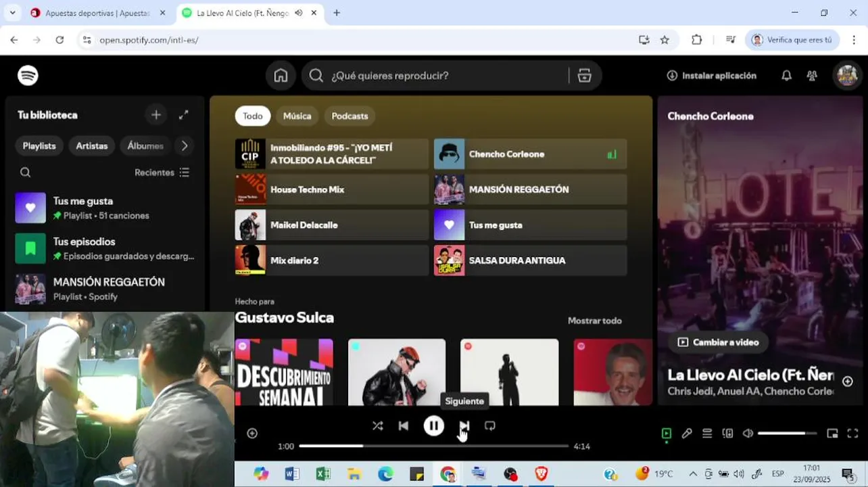
Task: Open Chencho Corleone shortcut card
Action: point(531,154)
